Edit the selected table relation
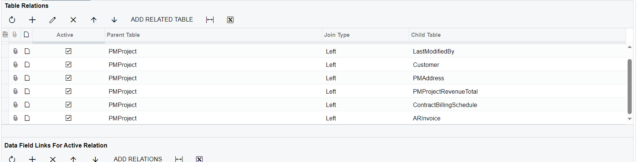This screenshot has height=162, width=644. 52,20
